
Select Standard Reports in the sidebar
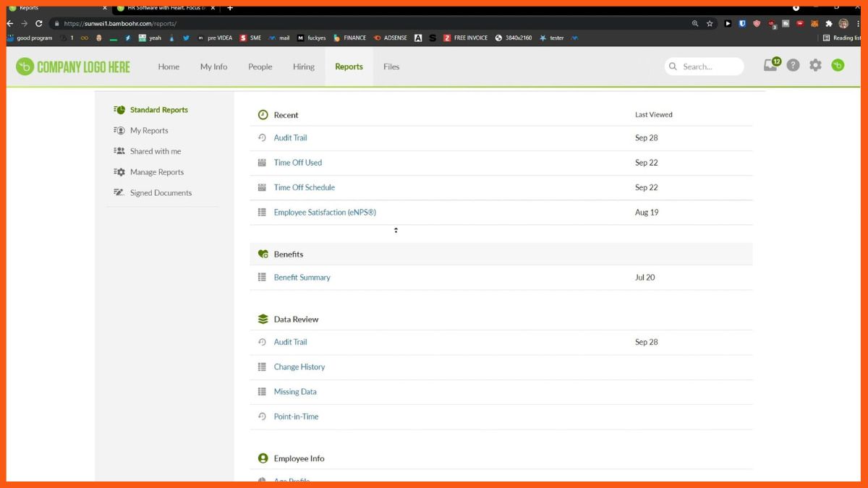[159, 110]
